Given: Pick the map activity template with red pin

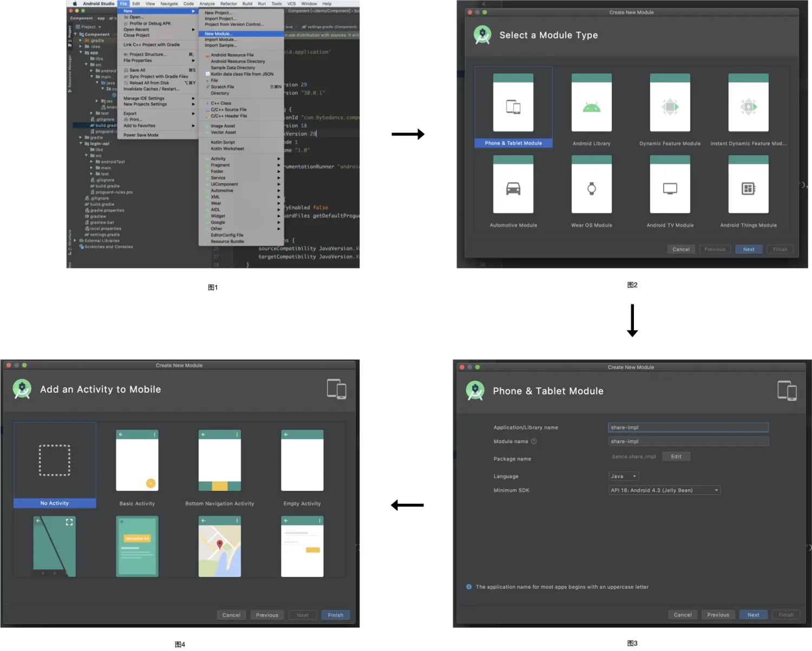Looking at the screenshot, I should (220, 546).
